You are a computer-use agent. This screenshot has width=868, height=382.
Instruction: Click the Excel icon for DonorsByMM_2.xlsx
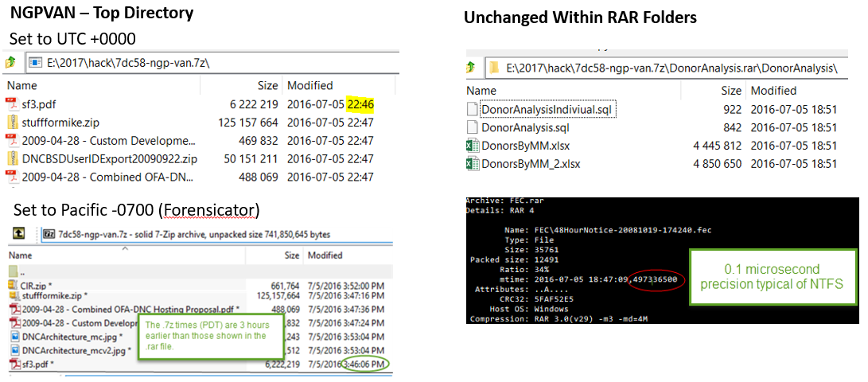pos(472,164)
